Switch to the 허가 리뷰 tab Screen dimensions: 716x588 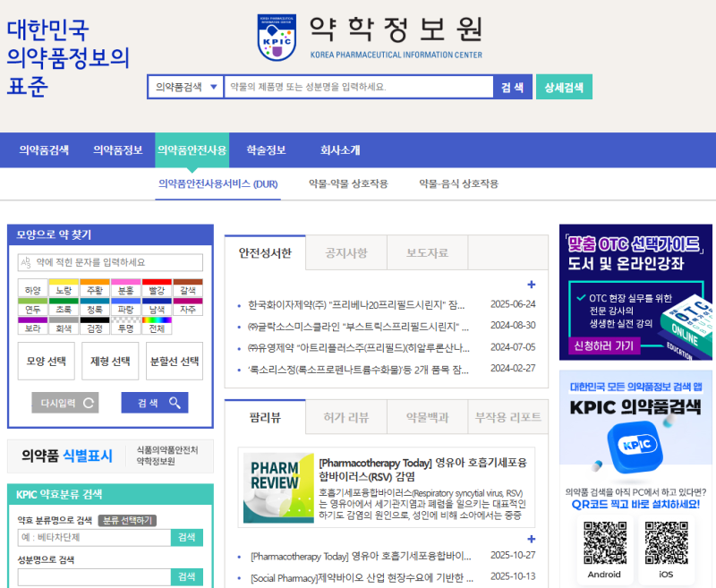[346, 417]
